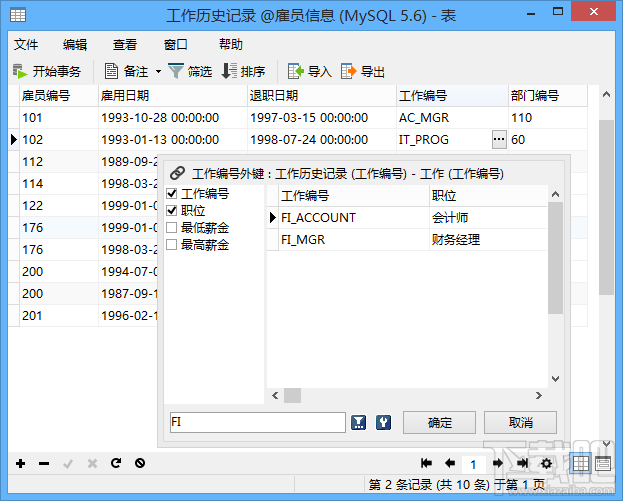Go to the last page icon
The height and width of the screenshot is (501, 623).
(522, 463)
